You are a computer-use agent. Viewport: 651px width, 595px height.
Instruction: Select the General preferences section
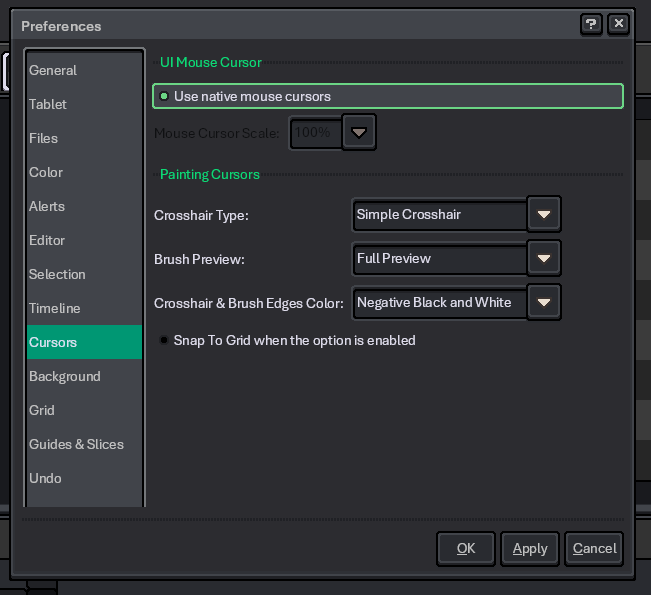tap(53, 71)
